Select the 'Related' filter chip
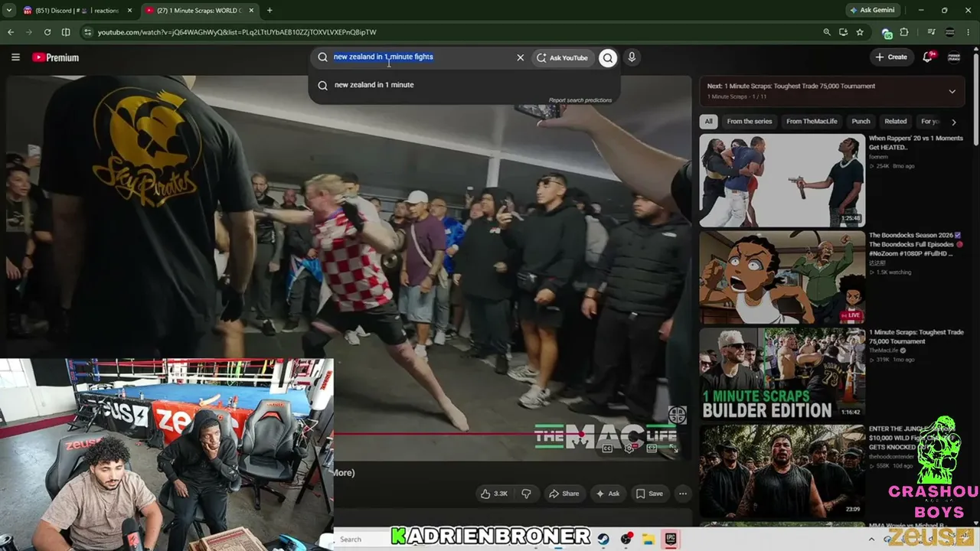Image resolution: width=980 pixels, height=551 pixels. point(896,122)
